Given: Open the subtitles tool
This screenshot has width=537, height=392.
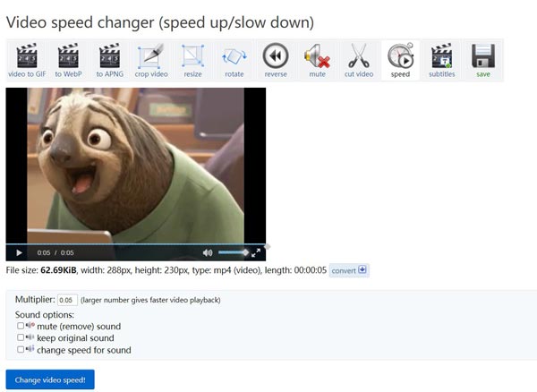Looking at the screenshot, I should click(442, 60).
